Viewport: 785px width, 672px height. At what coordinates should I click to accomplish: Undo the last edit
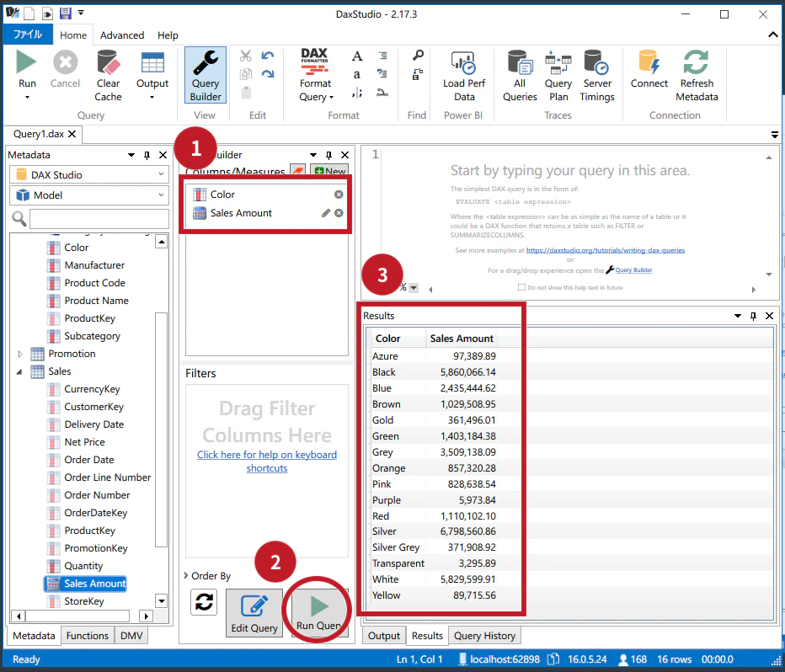point(268,56)
